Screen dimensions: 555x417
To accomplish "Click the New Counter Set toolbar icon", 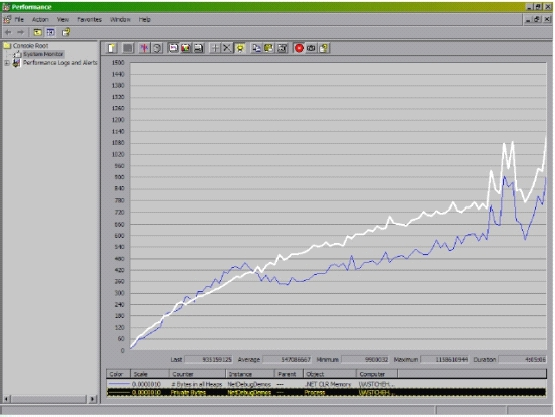I will [112, 48].
